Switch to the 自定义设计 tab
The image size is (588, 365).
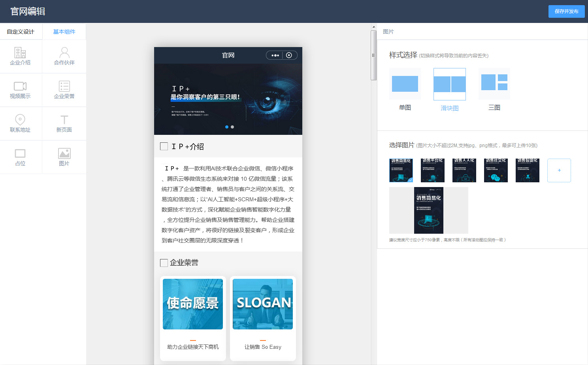(x=21, y=32)
